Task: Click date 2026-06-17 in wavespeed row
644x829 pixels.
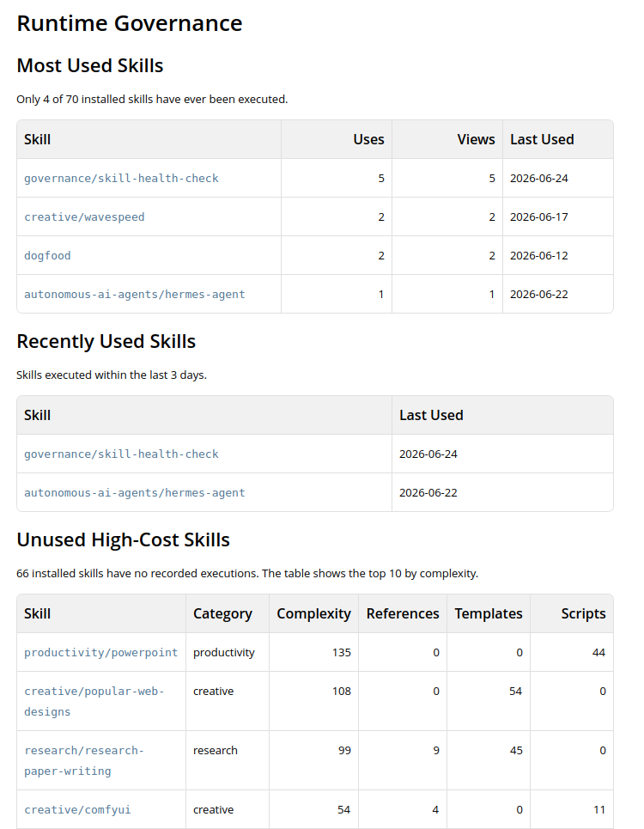Action: 539,216
